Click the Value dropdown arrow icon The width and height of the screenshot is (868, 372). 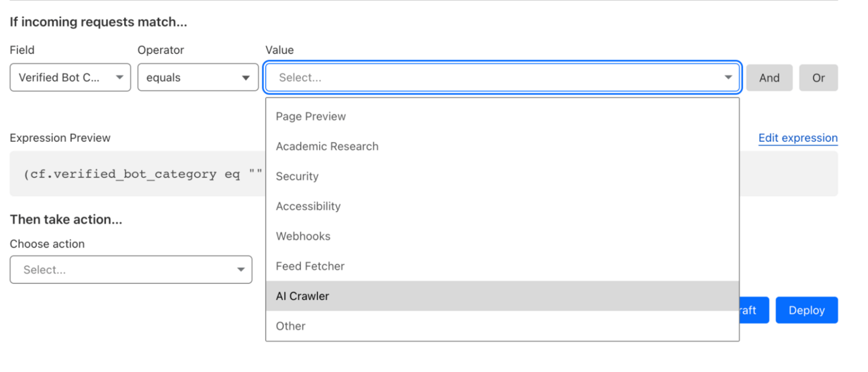click(x=728, y=77)
